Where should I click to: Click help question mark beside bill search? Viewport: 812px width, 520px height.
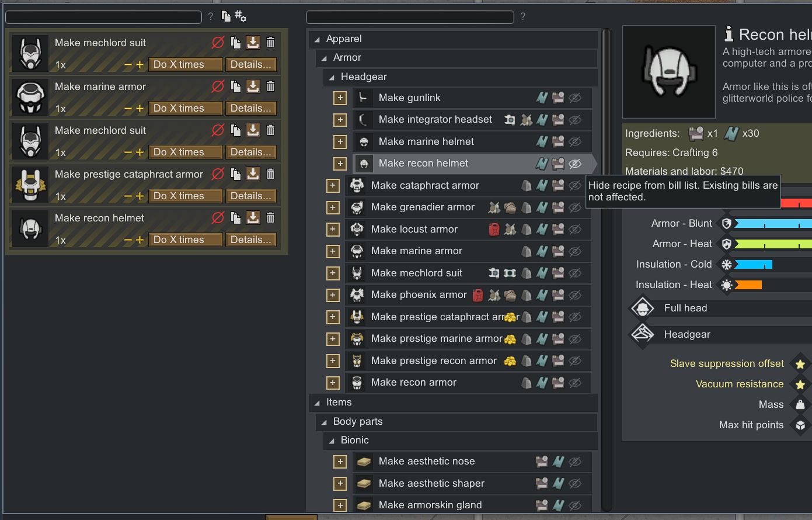[211, 16]
